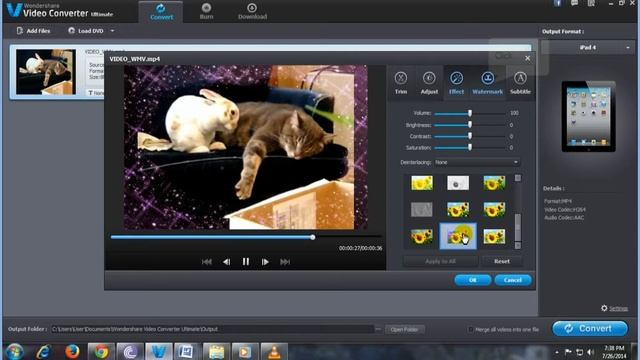Click the Wondershare Video Converter taskbar icon
The height and width of the screenshot is (360, 640).
coord(158,352)
